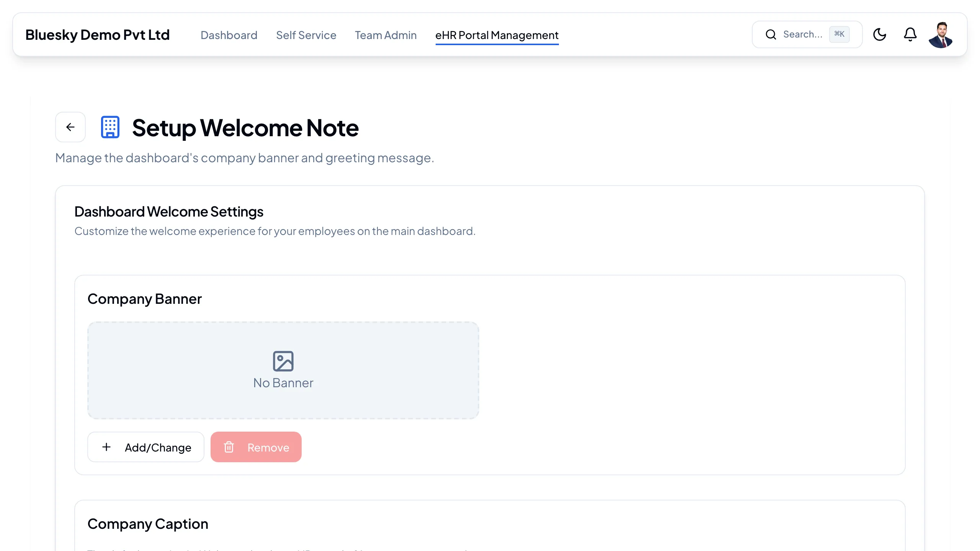Click the 'No Banner' label
The height and width of the screenshot is (551, 980).
click(283, 383)
